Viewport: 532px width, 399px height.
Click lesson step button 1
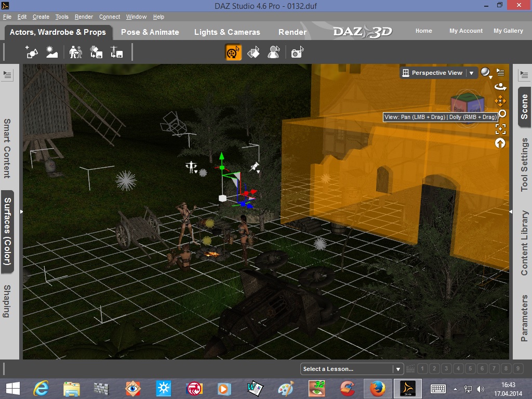[x=422, y=368]
